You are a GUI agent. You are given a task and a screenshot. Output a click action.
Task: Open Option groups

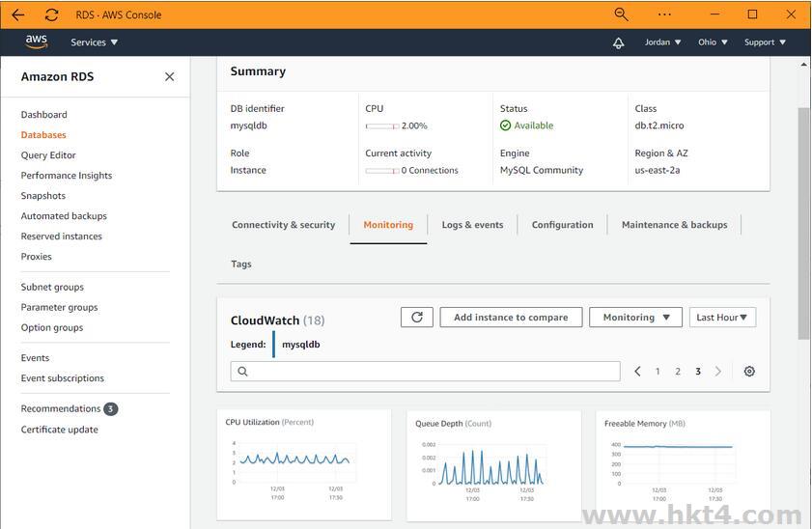pos(52,327)
